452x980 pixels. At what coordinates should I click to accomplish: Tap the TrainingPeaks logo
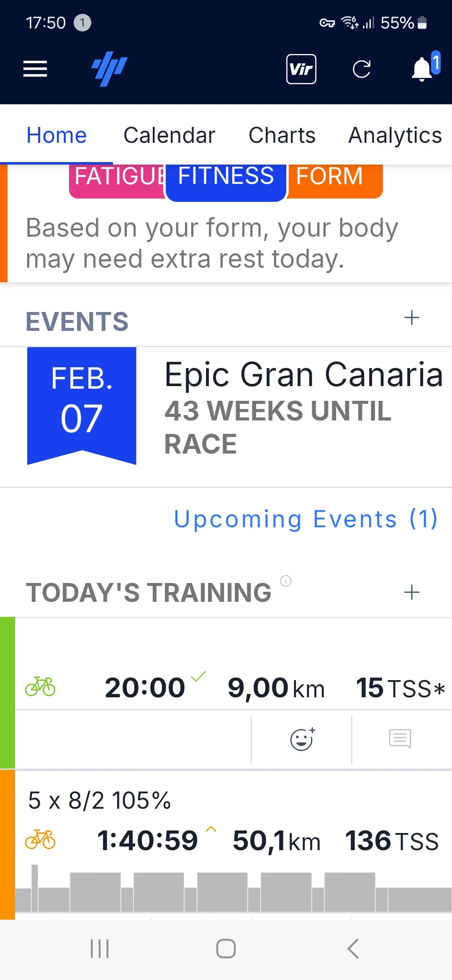(x=110, y=69)
